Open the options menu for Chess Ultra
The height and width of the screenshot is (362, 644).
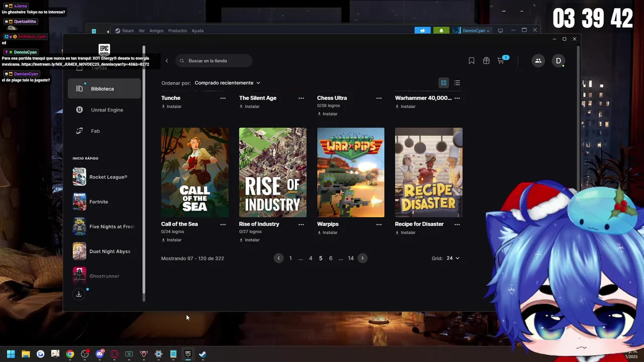379,98
